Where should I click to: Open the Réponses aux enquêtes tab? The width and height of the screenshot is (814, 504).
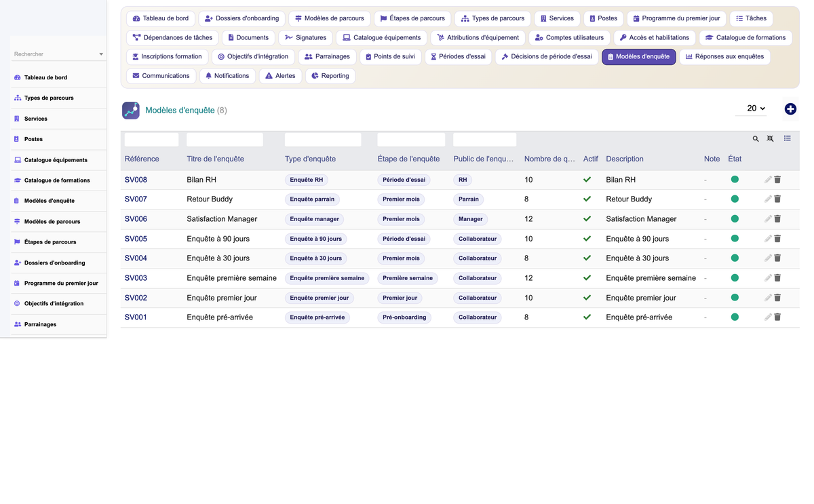[724, 57]
